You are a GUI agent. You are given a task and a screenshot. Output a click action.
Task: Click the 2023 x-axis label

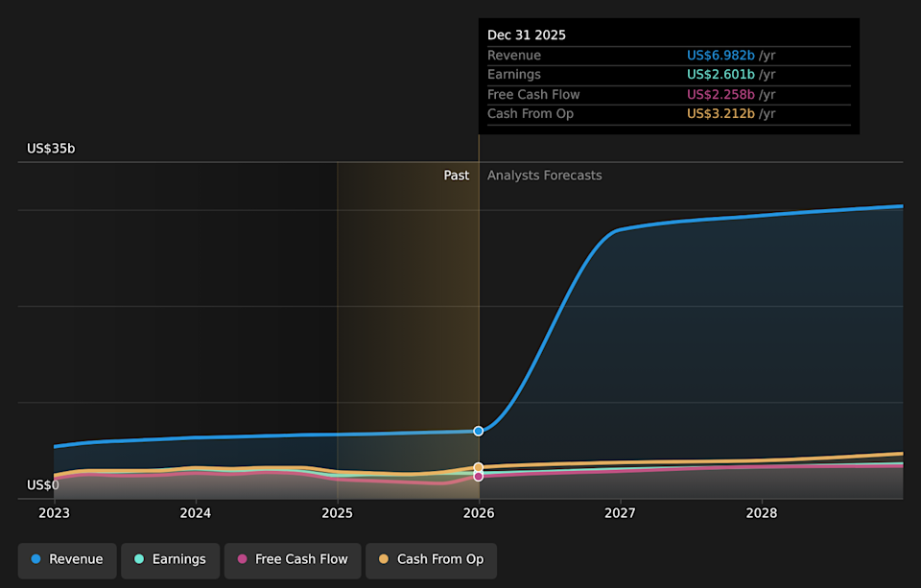[54, 513]
